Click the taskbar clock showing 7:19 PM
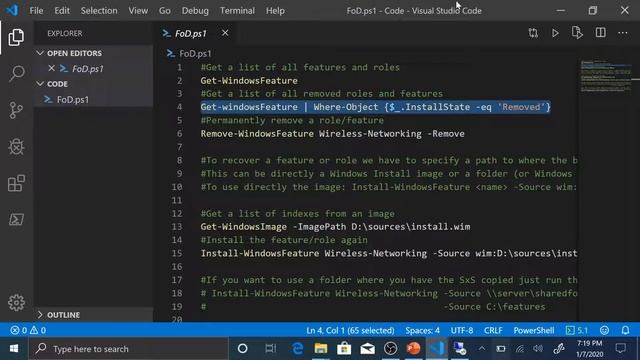 (x=589, y=349)
